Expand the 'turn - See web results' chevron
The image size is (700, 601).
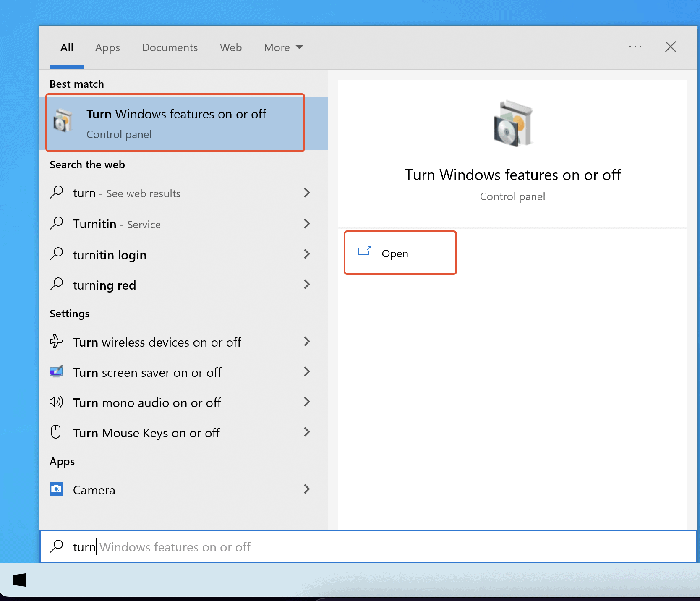[x=307, y=193]
